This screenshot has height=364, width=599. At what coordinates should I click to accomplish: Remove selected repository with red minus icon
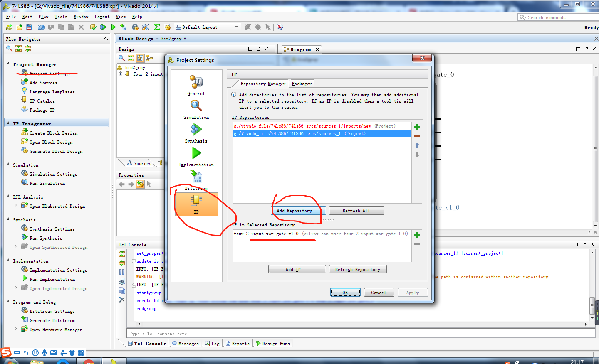(417, 136)
